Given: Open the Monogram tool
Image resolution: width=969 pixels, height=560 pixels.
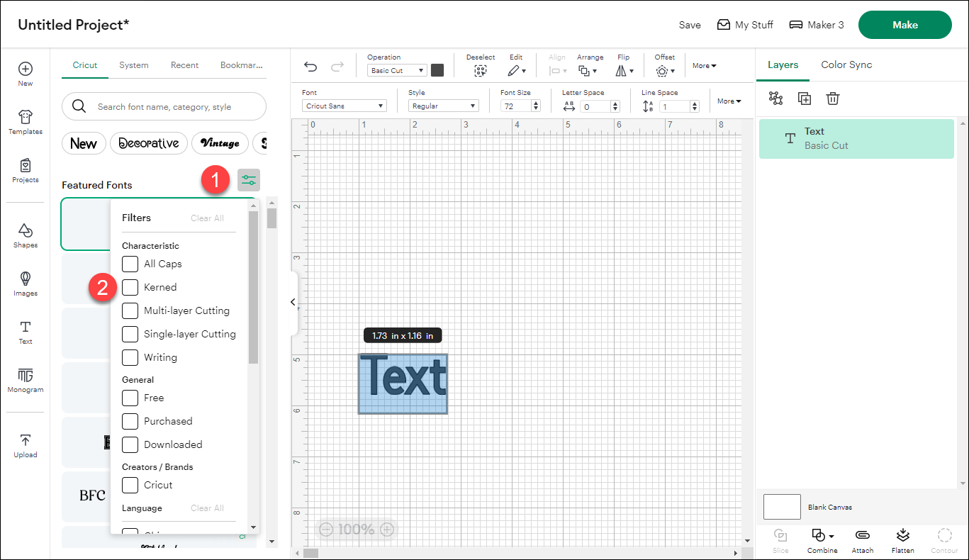Looking at the screenshot, I should pos(26,380).
